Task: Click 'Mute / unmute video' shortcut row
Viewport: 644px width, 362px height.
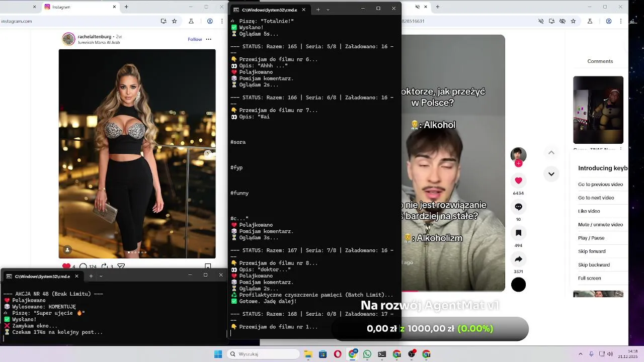Action: point(603,225)
